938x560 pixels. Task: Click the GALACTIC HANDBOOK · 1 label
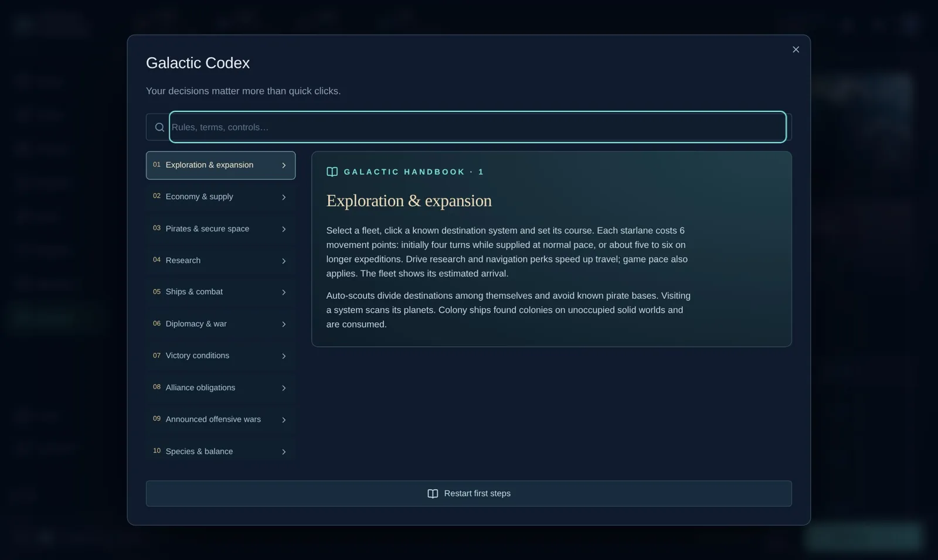click(414, 172)
